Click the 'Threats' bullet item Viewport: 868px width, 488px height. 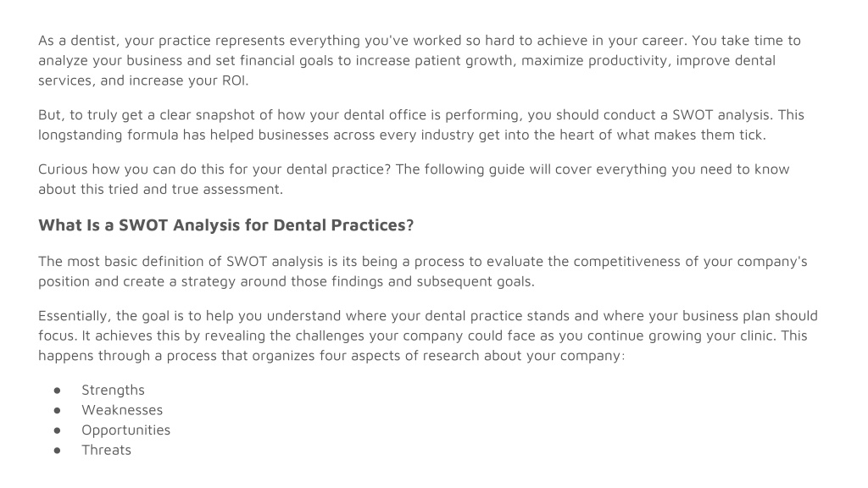click(x=106, y=450)
